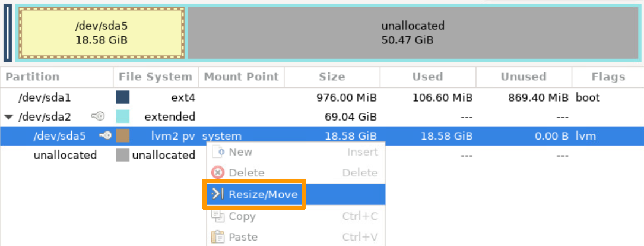The height and width of the screenshot is (246, 644).
Task: Click the cyan extended partition color swatch
Action: (123, 116)
